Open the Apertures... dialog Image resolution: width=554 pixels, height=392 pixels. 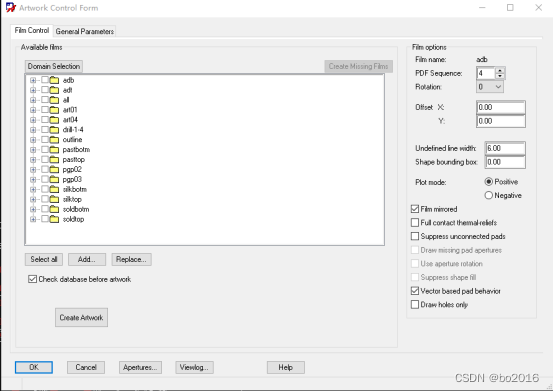(x=140, y=367)
